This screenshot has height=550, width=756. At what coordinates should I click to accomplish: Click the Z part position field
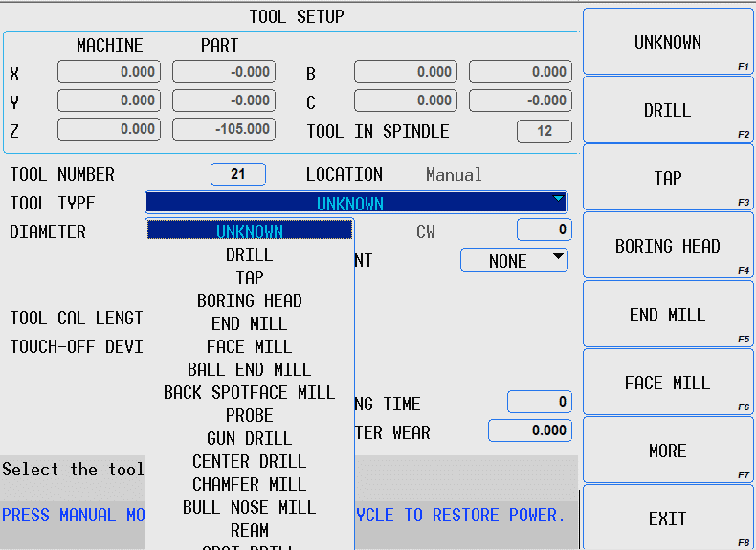224,129
